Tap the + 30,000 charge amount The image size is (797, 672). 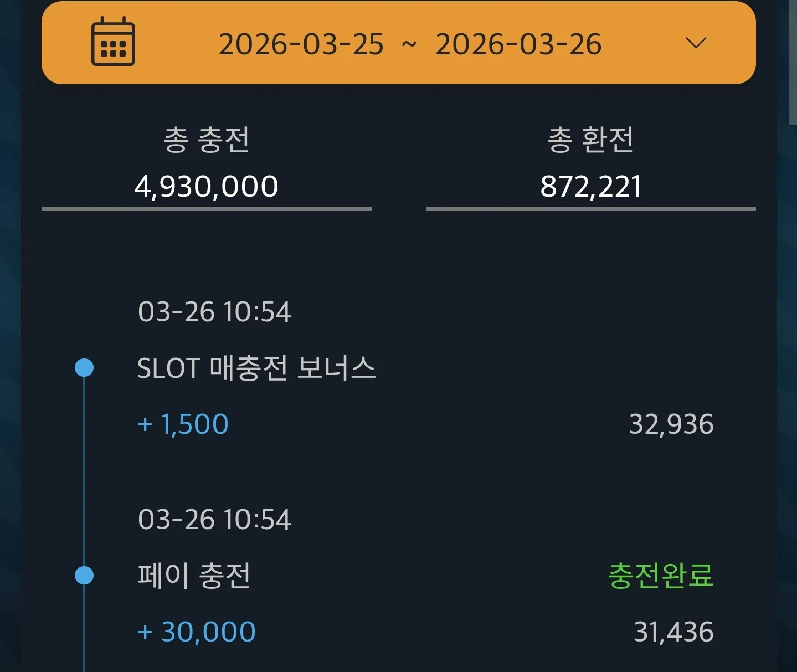(x=197, y=632)
